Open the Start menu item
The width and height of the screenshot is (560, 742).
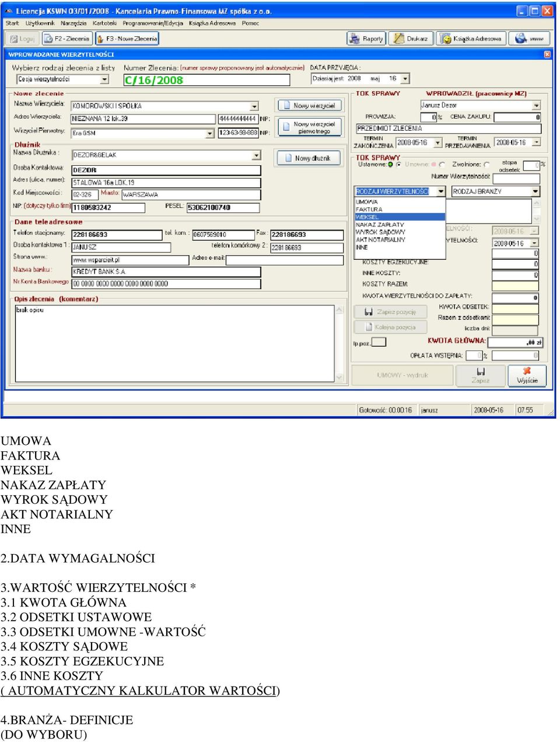pyautogui.click(x=12, y=23)
